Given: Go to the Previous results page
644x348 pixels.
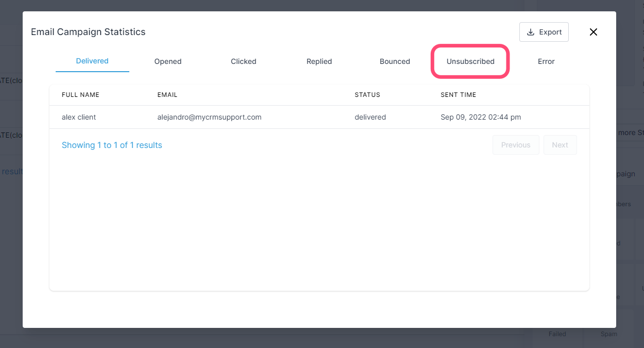Looking at the screenshot, I should click(x=516, y=145).
